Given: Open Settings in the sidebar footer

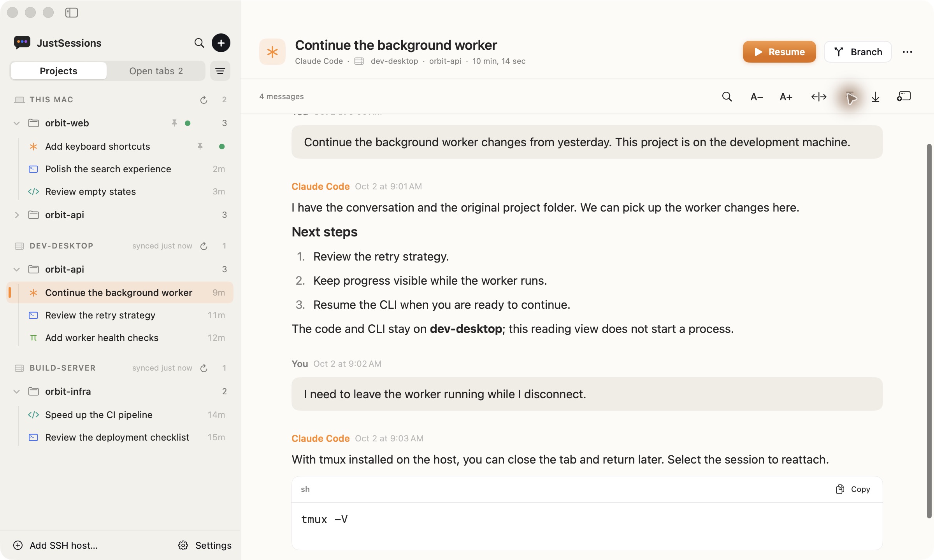Looking at the screenshot, I should click(205, 545).
